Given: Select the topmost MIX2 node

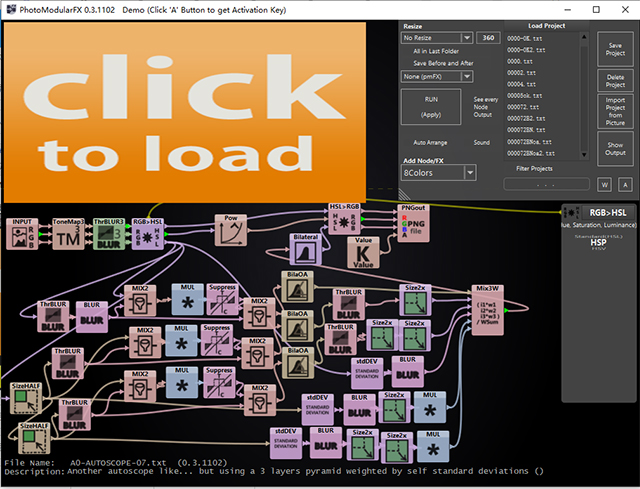Looking at the screenshot, I should [140, 300].
